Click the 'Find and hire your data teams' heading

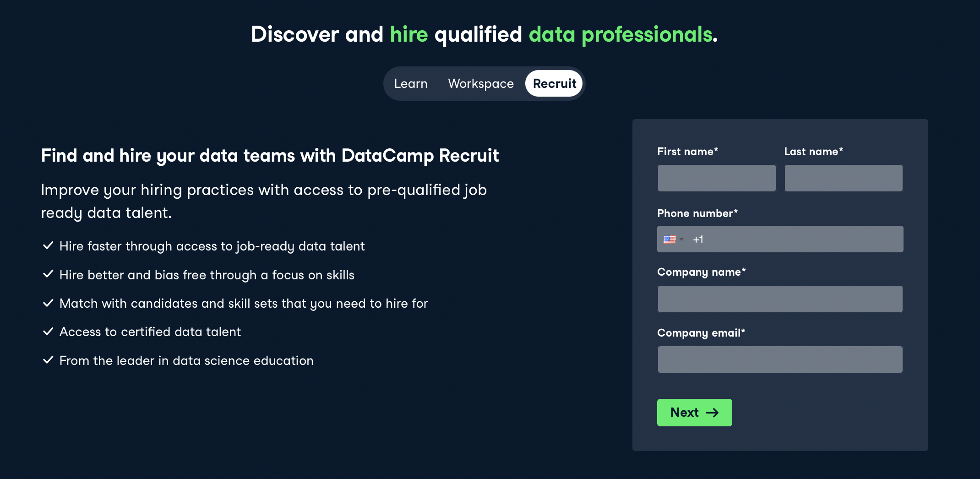point(270,156)
